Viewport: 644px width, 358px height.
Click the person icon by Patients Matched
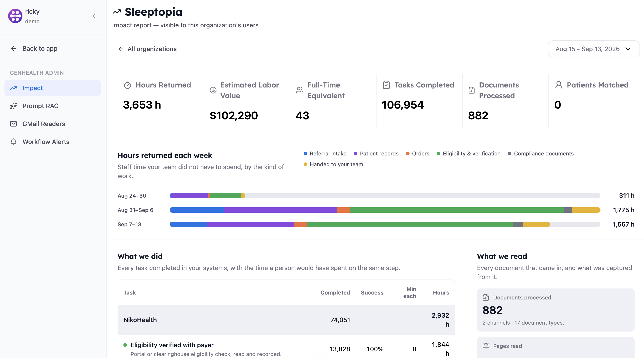(x=559, y=85)
